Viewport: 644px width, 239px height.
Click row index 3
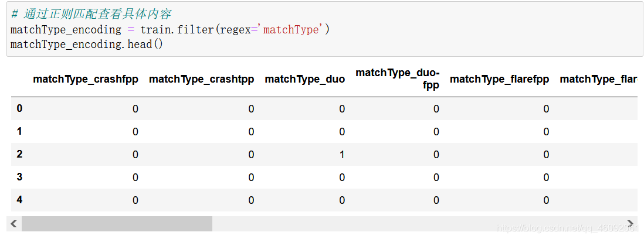pos(19,177)
